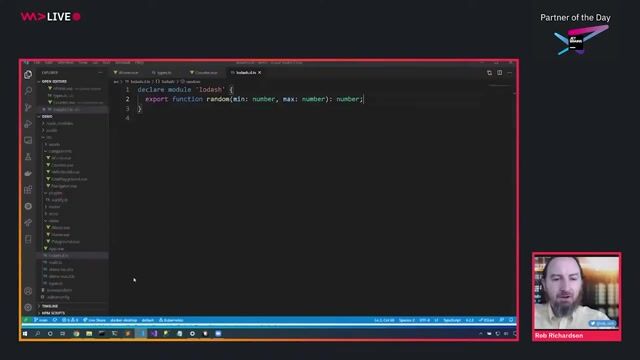Click the synchronize changes icon in status bar
This screenshot has height=360, width=640.
(55, 320)
